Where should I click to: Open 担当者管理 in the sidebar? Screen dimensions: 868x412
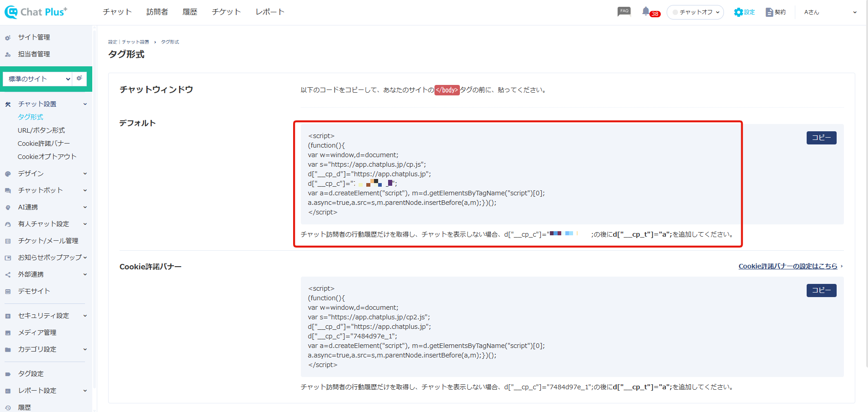coord(34,54)
